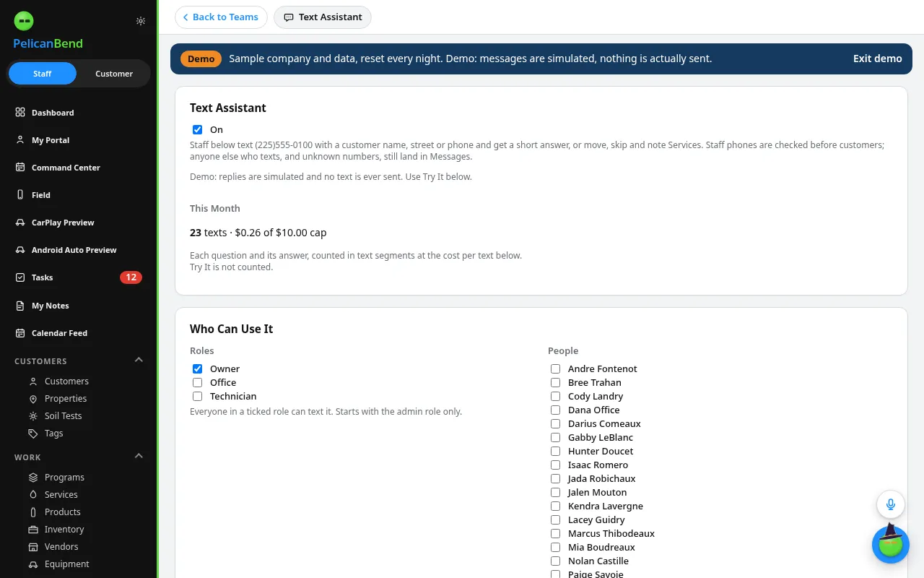Check the Technician role checkbox
The height and width of the screenshot is (578, 924).
pos(197,397)
